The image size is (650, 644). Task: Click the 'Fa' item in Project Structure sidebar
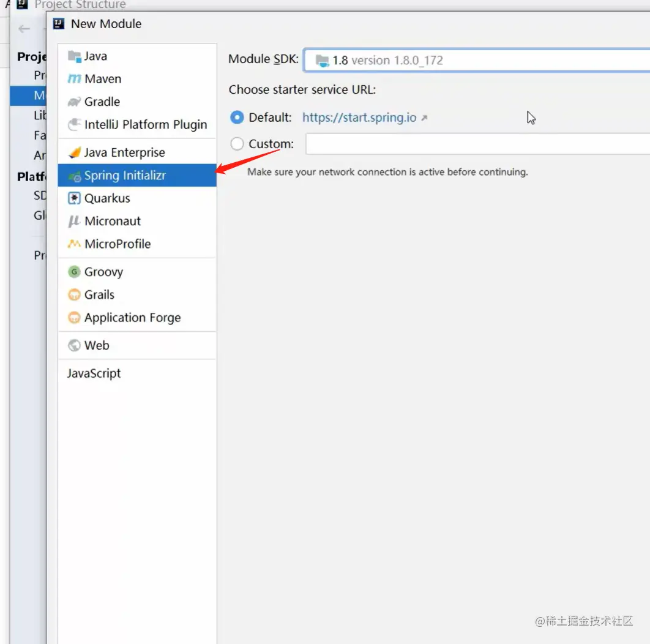coord(40,135)
